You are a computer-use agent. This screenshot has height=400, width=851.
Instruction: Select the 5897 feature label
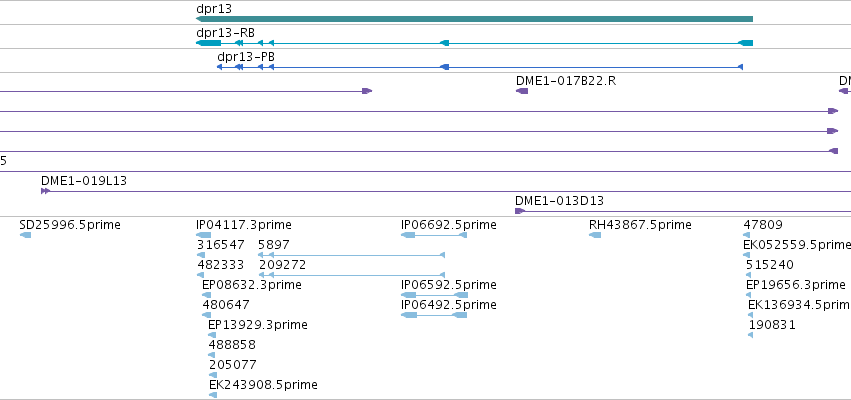click(x=274, y=245)
